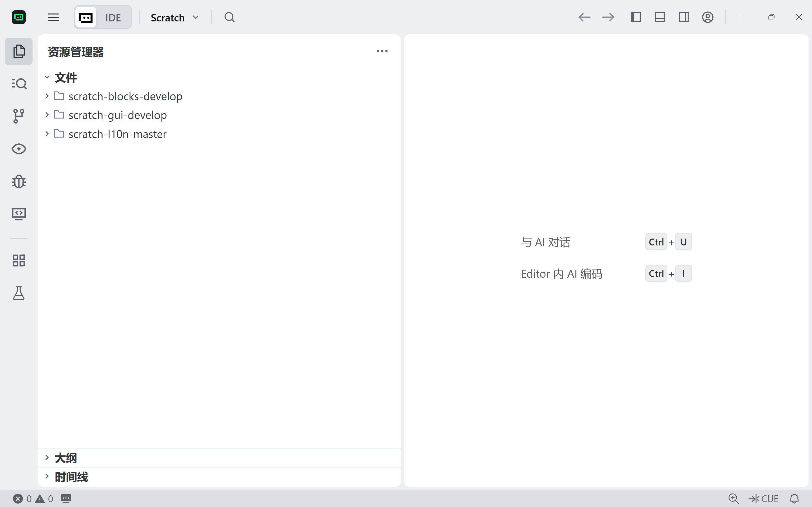
Task: Click the account profile icon
Action: pyautogui.click(x=707, y=17)
